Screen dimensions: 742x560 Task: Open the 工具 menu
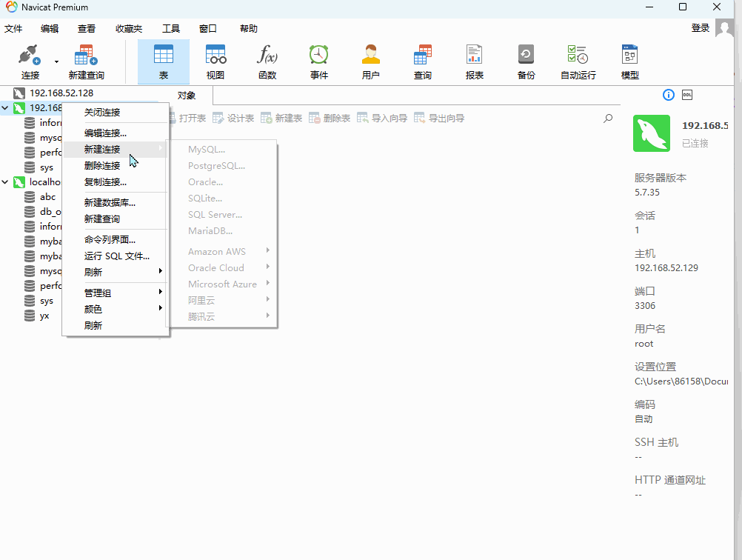[x=171, y=28]
